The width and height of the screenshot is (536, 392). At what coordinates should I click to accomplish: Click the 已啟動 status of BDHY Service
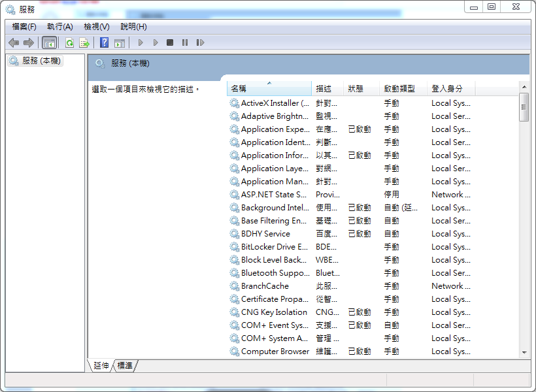(x=360, y=234)
